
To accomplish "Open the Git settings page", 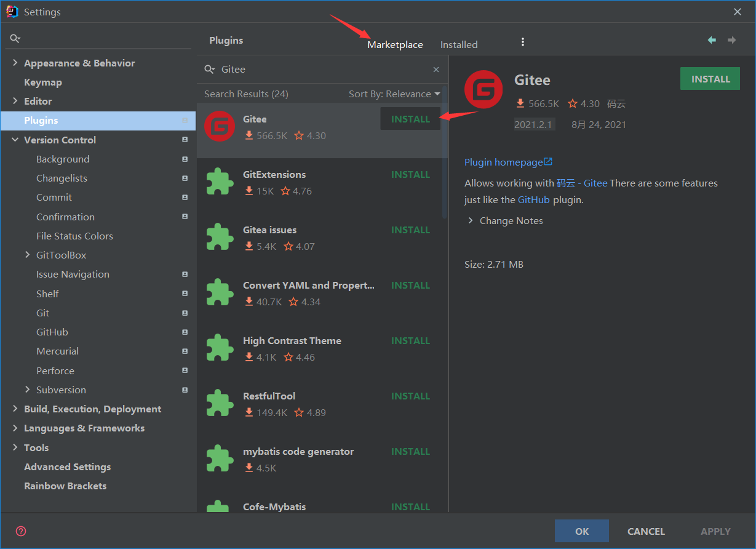I will [x=42, y=313].
